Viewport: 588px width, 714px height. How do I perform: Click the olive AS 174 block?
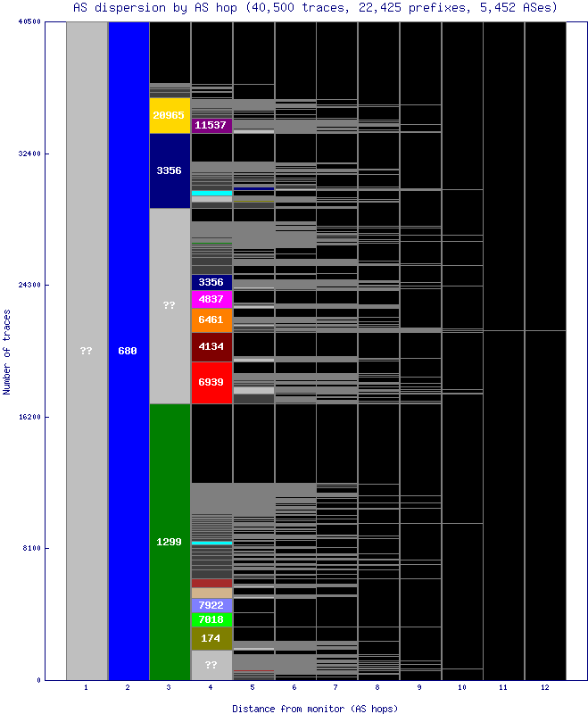pos(211,638)
